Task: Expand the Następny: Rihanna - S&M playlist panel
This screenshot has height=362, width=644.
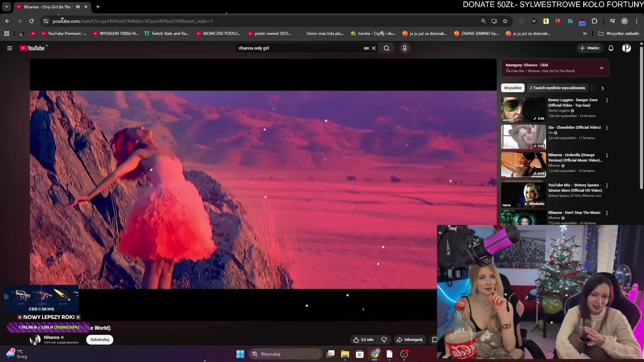Action: (601, 68)
